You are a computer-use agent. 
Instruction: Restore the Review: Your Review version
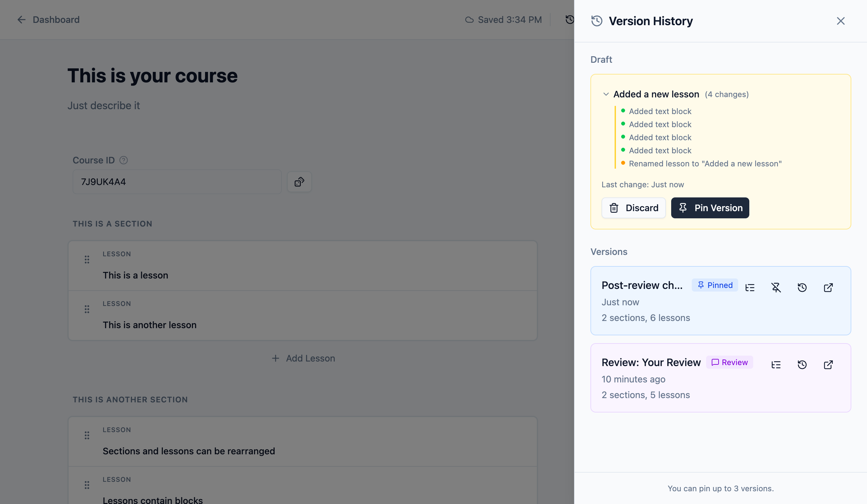click(x=802, y=365)
